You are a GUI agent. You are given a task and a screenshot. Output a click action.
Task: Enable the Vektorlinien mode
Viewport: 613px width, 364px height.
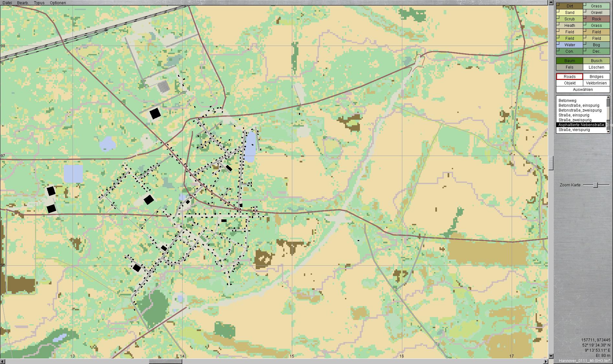pyautogui.click(x=596, y=83)
